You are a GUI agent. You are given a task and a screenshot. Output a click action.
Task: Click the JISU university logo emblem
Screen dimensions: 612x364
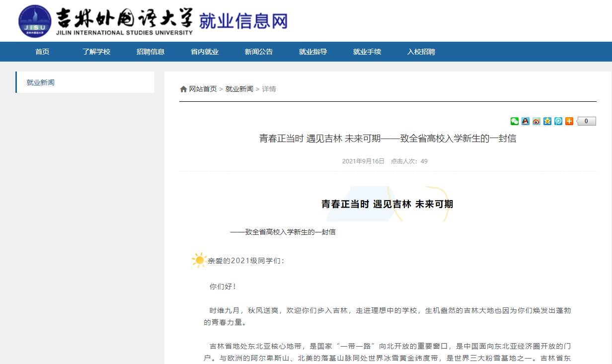coord(35,21)
